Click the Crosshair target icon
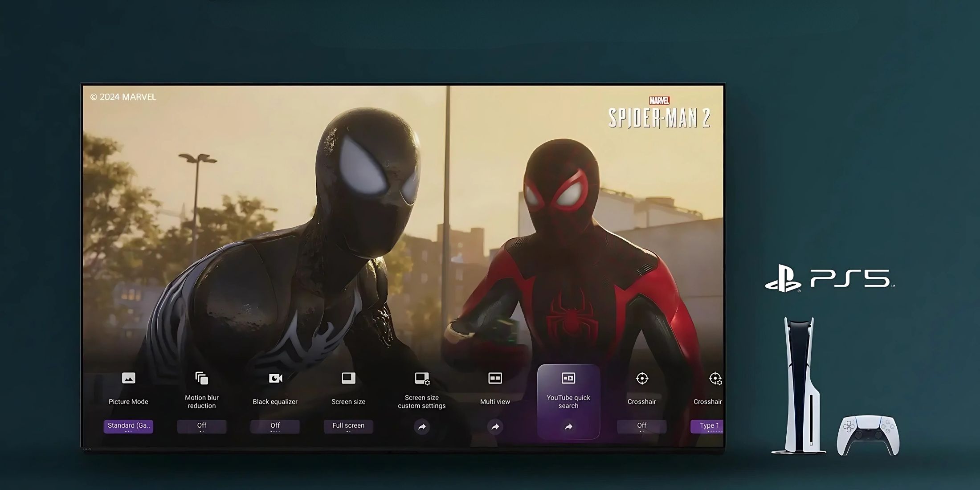The image size is (980, 490). 642,378
